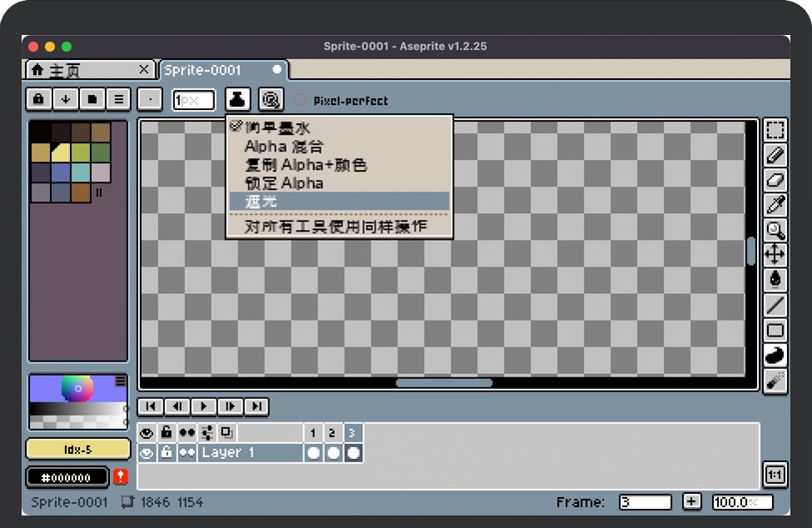
Task: Enable the Pixel-perfect checkbox
Action: (x=301, y=101)
